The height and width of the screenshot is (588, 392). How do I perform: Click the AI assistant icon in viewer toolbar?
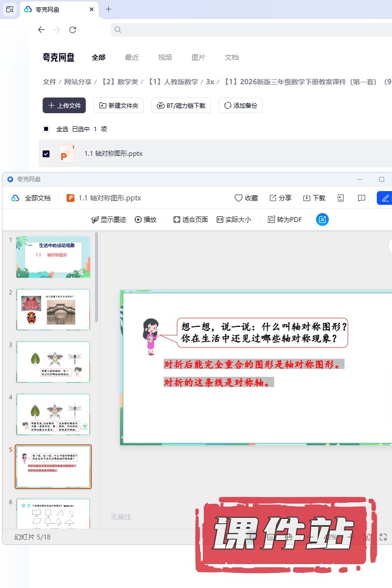pos(322,220)
